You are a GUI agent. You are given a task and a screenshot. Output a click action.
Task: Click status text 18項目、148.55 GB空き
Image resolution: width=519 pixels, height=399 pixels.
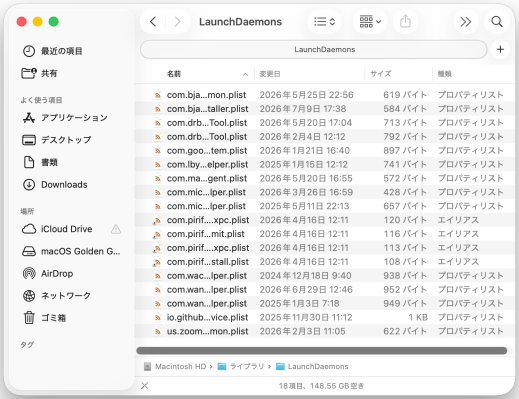[321, 386]
